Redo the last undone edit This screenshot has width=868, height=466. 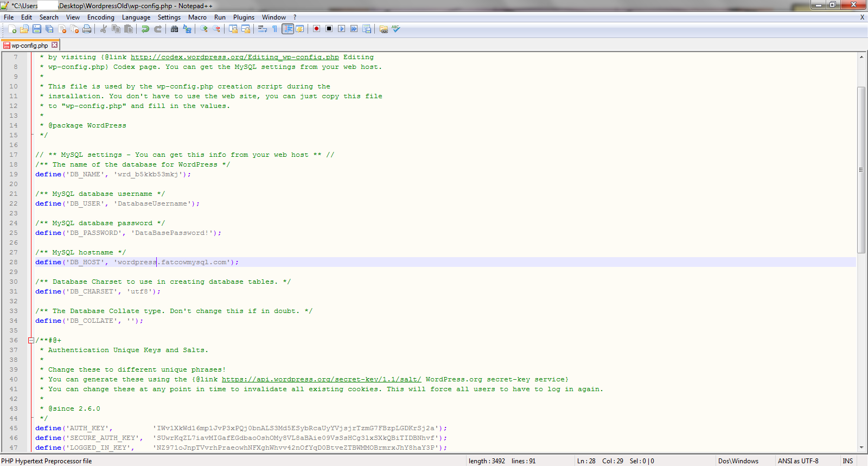[158, 29]
